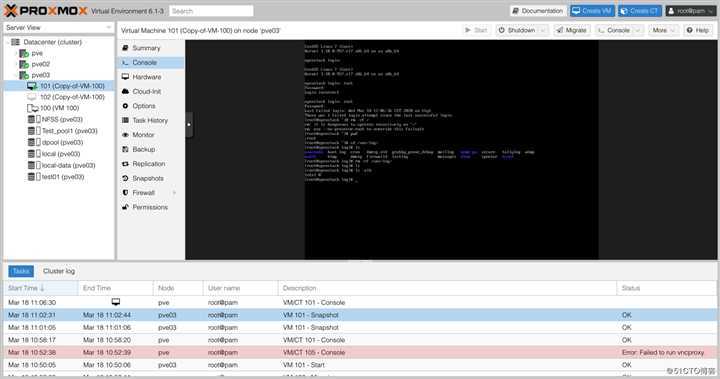Click the Console menu icon in the sidebar
This screenshot has width=720, height=379.
(125, 62)
